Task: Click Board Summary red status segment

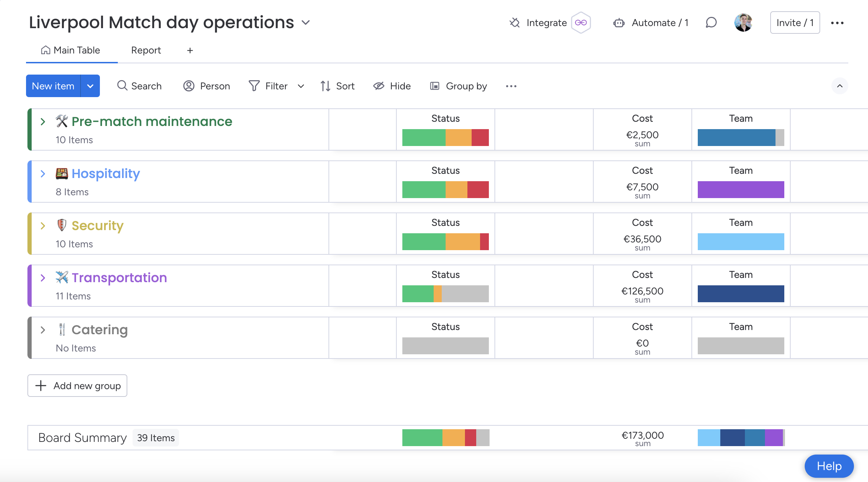Action: coord(471,438)
